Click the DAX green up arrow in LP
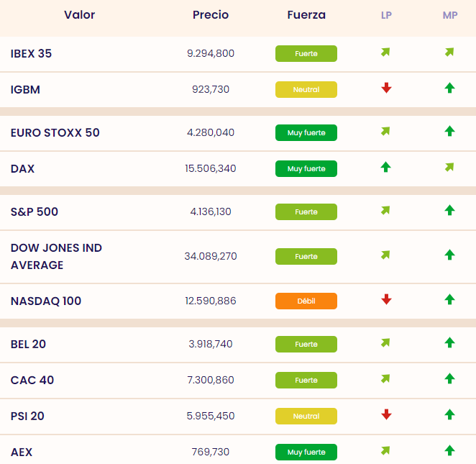This screenshot has width=476, height=464. pos(386,168)
